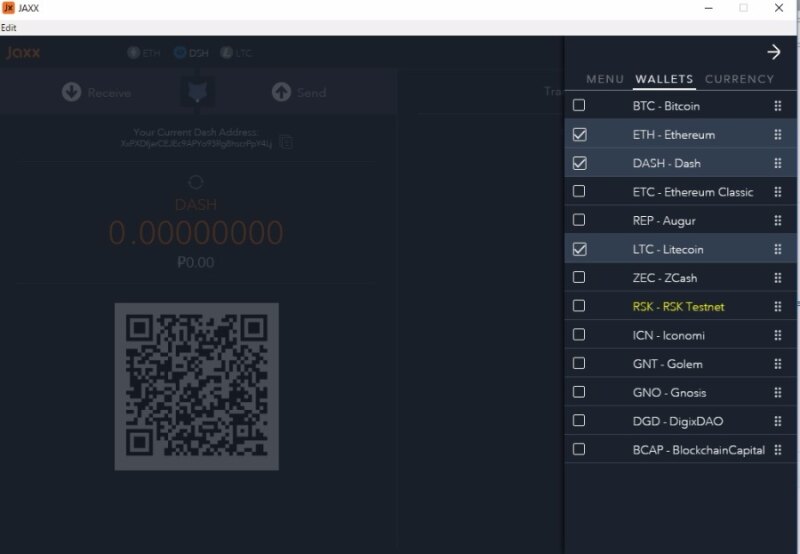Uncheck the ETH - Ethereum wallet
The image size is (800, 554).
tap(579, 134)
